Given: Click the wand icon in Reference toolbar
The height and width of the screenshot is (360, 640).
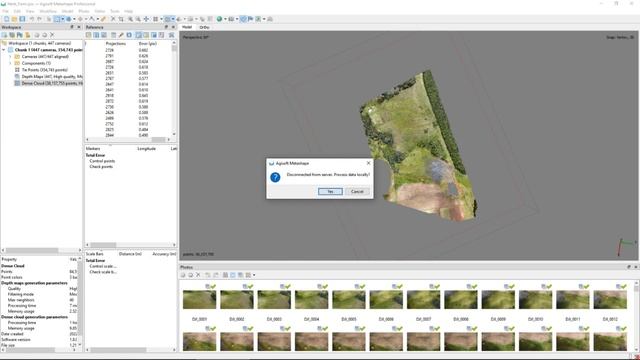Looking at the screenshot, I should coord(121,35).
